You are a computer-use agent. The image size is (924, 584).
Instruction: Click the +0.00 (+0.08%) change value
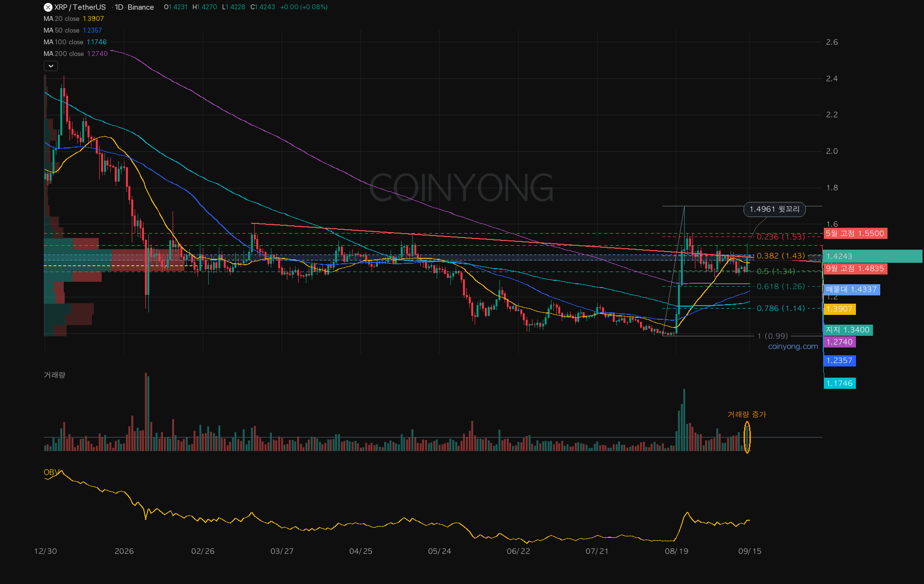click(x=304, y=7)
